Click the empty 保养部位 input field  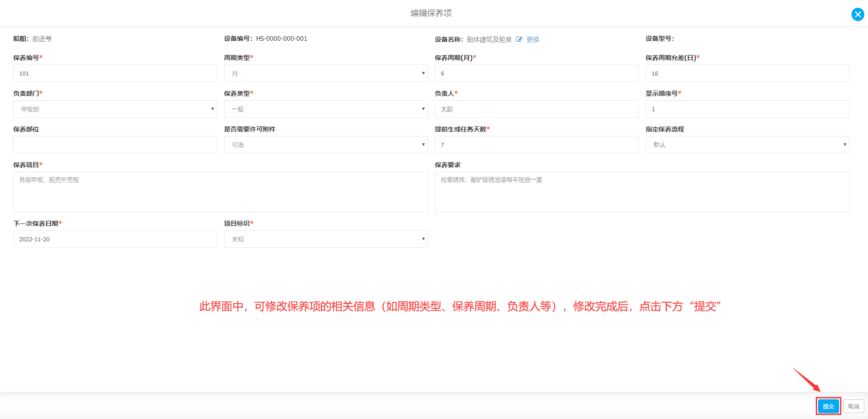(x=115, y=145)
